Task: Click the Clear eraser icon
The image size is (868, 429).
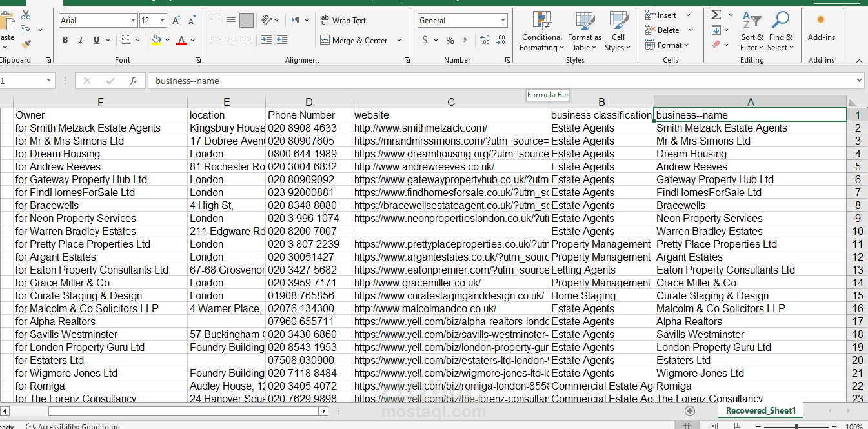Action: (716, 45)
